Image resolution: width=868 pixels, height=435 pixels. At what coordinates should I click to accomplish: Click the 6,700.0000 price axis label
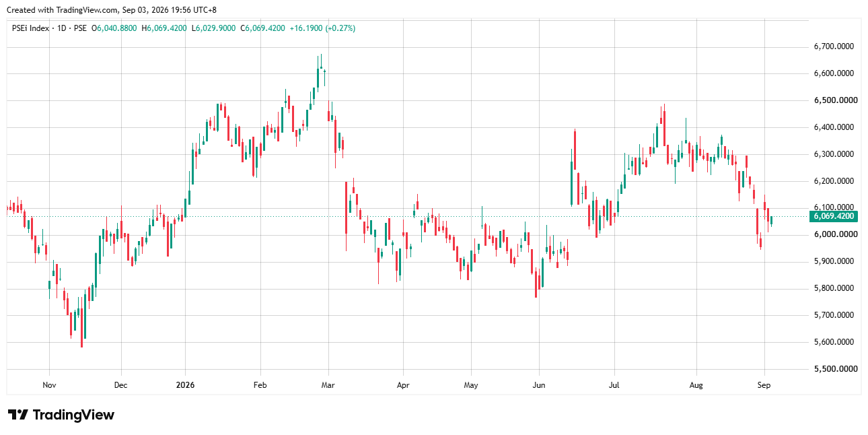[833, 46]
